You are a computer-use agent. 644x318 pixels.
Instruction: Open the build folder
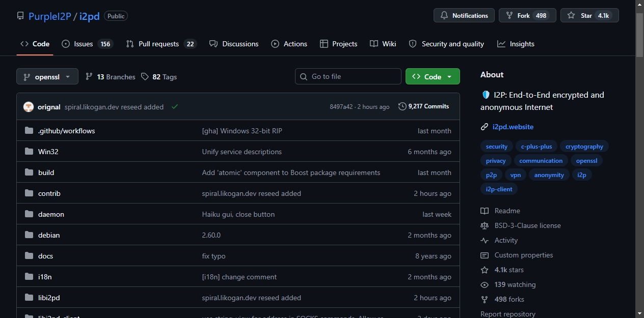click(x=46, y=172)
